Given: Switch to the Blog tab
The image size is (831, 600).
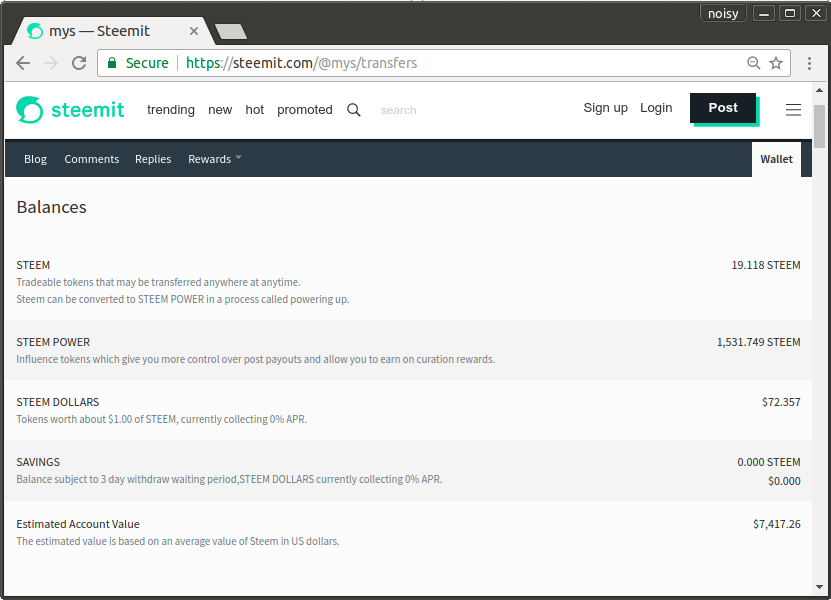Looking at the screenshot, I should point(36,159).
